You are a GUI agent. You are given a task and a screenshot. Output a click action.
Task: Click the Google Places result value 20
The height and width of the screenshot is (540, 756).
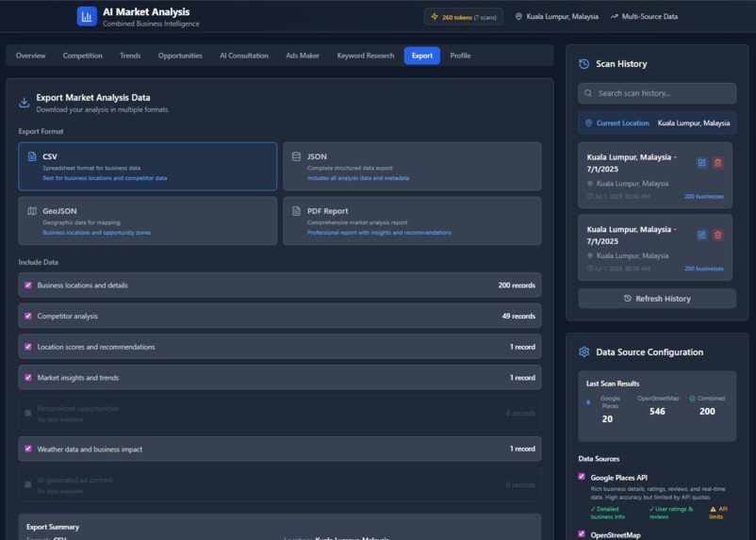pyautogui.click(x=607, y=419)
